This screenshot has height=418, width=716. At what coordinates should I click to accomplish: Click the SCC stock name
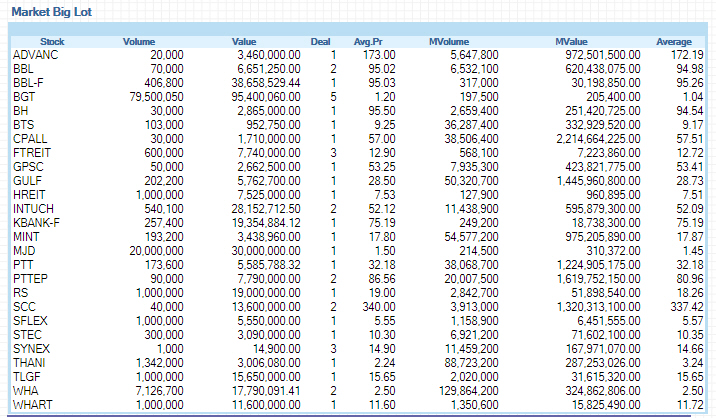(x=24, y=307)
